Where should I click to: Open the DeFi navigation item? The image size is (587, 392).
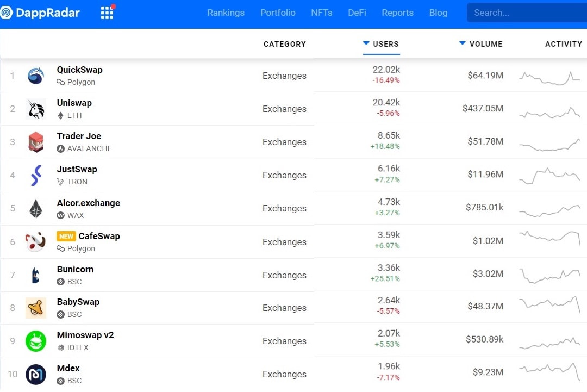pos(357,13)
